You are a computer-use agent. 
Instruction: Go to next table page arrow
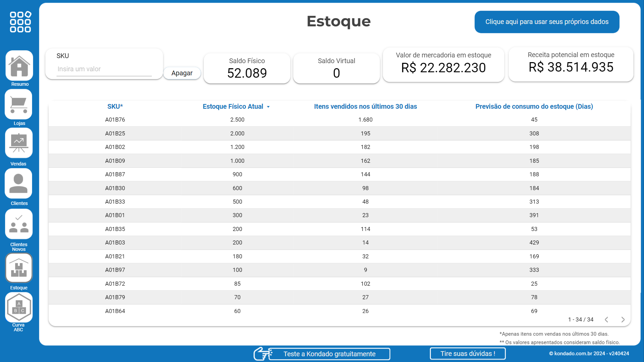(623, 319)
